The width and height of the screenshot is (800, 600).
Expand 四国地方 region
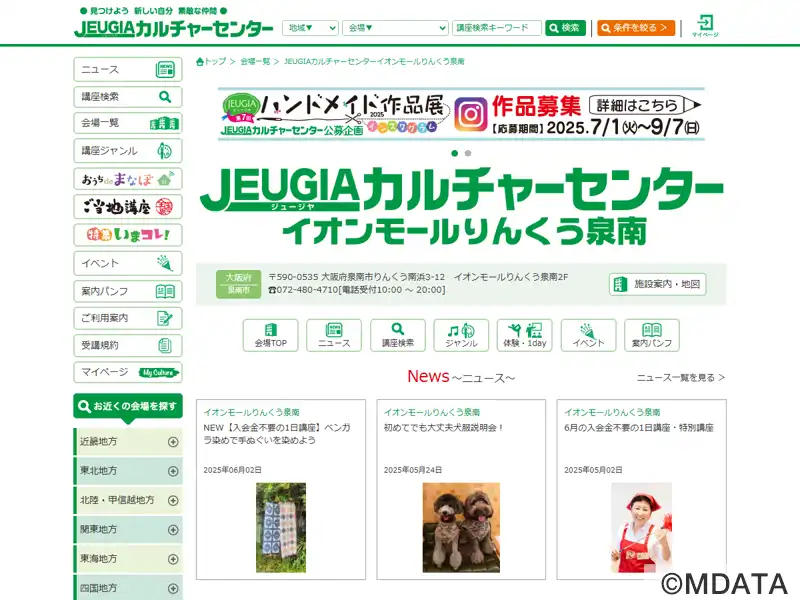tap(129, 588)
